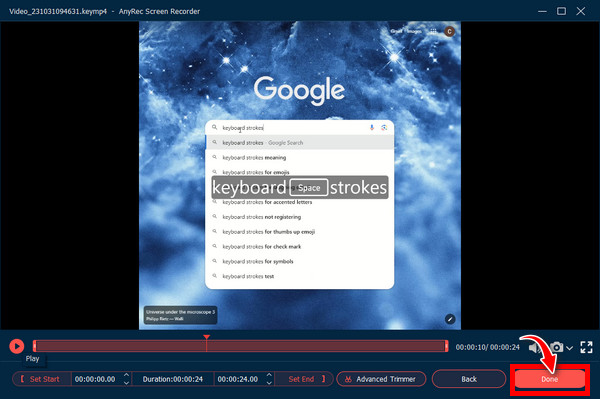Maximize the AnyRec Screen Recorder window
The width and height of the screenshot is (600, 399).
pos(561,11)
